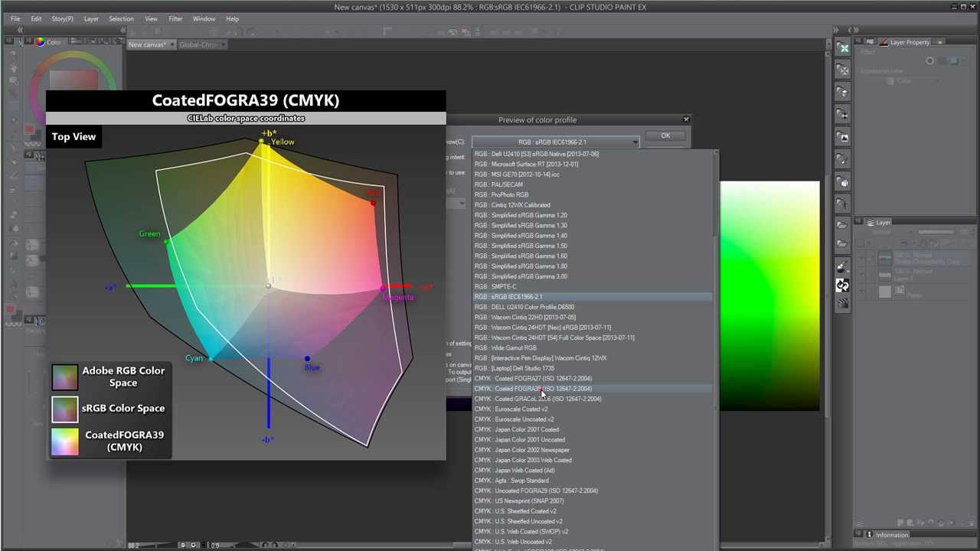This screenshot has width=980, height=551.
Task: Choose CMYK : Euroscale Coated v2
Action: (593, 409)
